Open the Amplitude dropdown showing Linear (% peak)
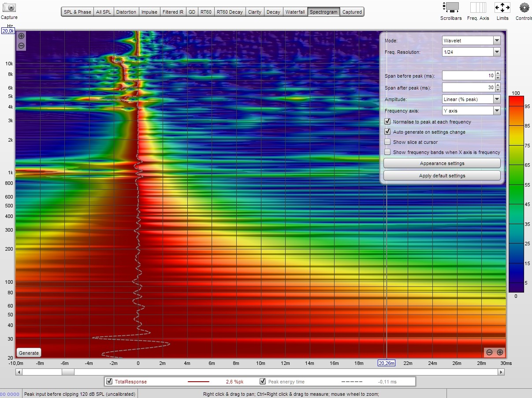The width and height of the screenshot is (532, 398). [471, 99]
